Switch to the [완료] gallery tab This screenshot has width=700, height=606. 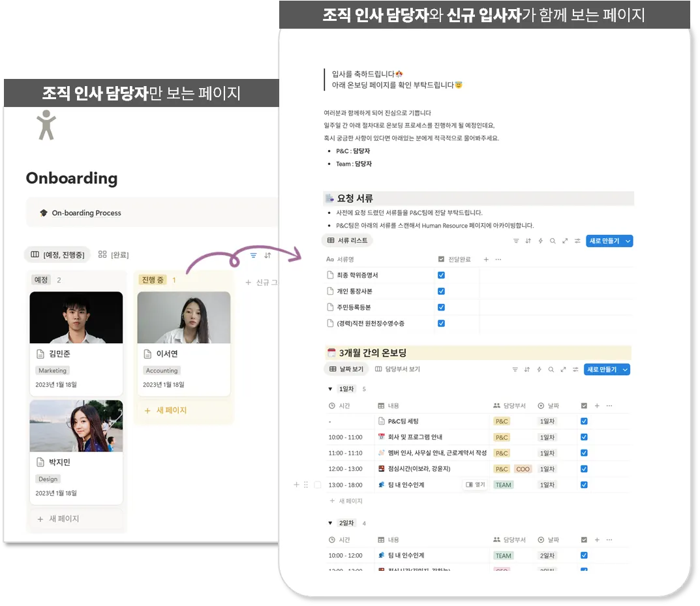pyautogui.click(x=114, y=255)
